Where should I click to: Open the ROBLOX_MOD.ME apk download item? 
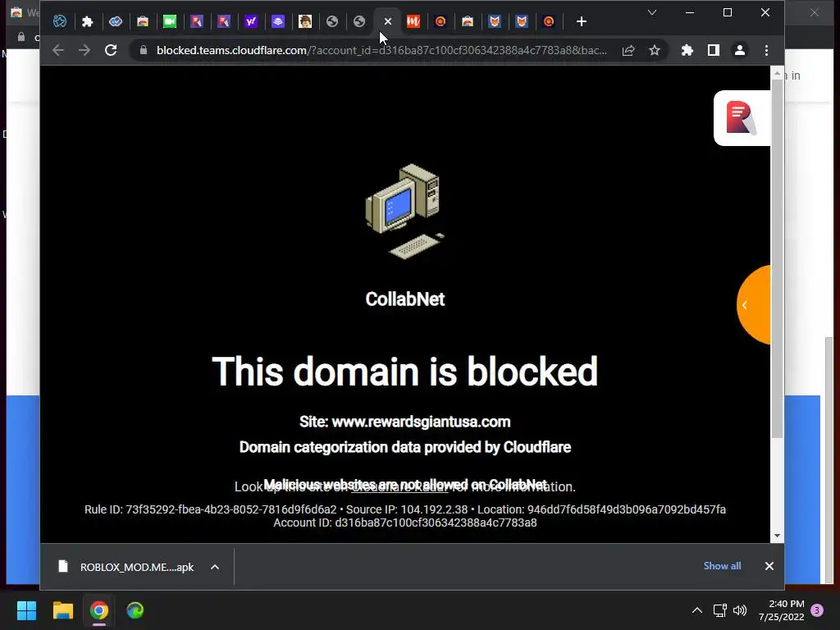pos(126,567)
